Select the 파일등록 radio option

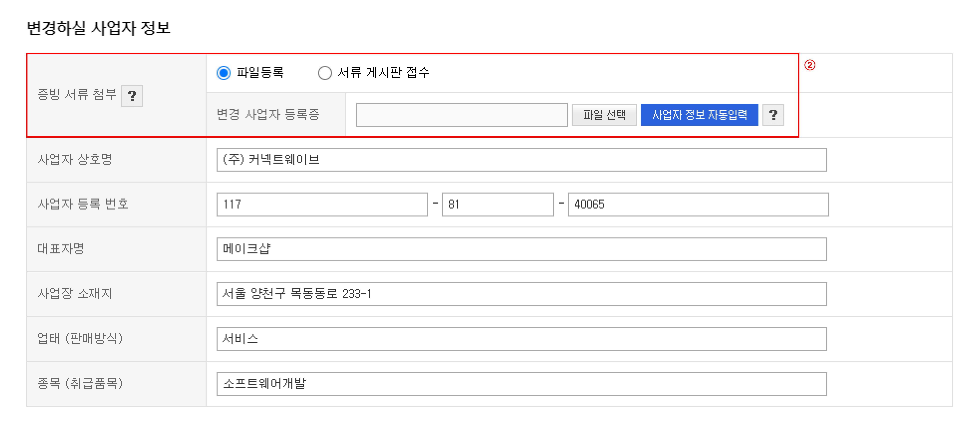pyautogui.click(x=224, y=73)
